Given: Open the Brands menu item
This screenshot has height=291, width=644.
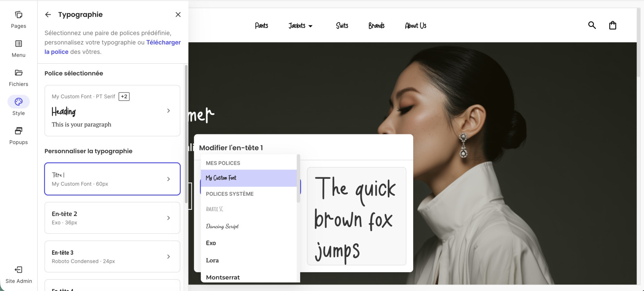Looking at the screenshot, I should (376, 26).
